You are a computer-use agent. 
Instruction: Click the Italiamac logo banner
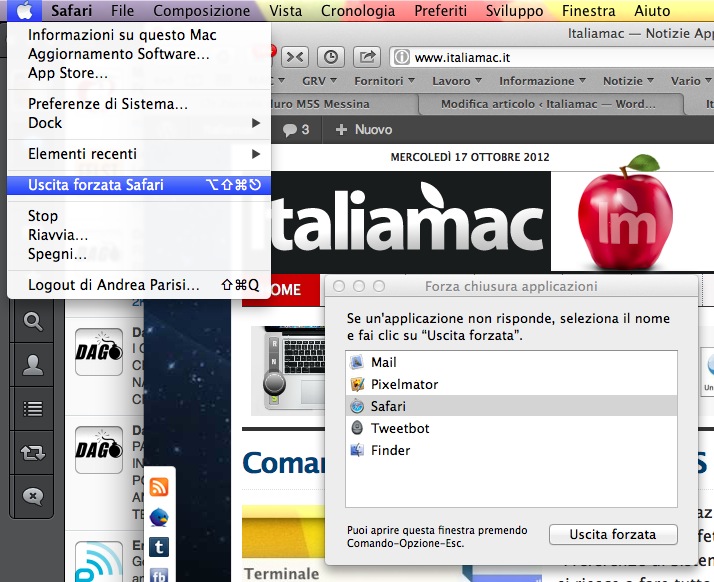[411, 221]
